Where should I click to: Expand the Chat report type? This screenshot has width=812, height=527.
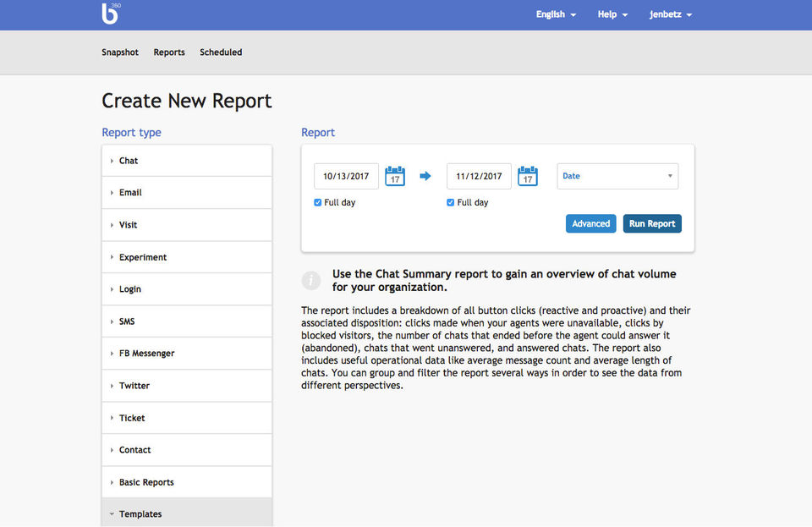coord(129,161)
